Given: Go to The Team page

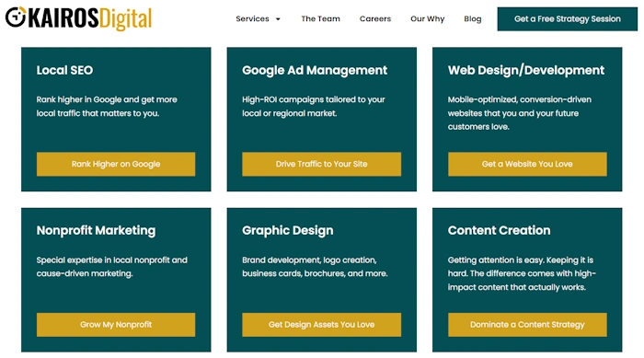Looking at the screenshot, I should pos(320,19).
